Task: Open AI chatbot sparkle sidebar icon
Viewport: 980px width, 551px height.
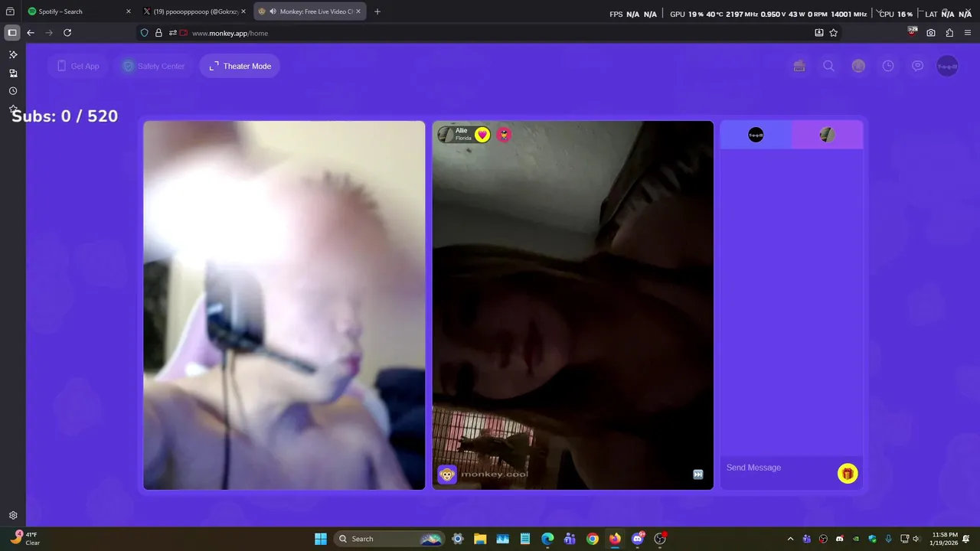Action: click(x=13, y=55)
